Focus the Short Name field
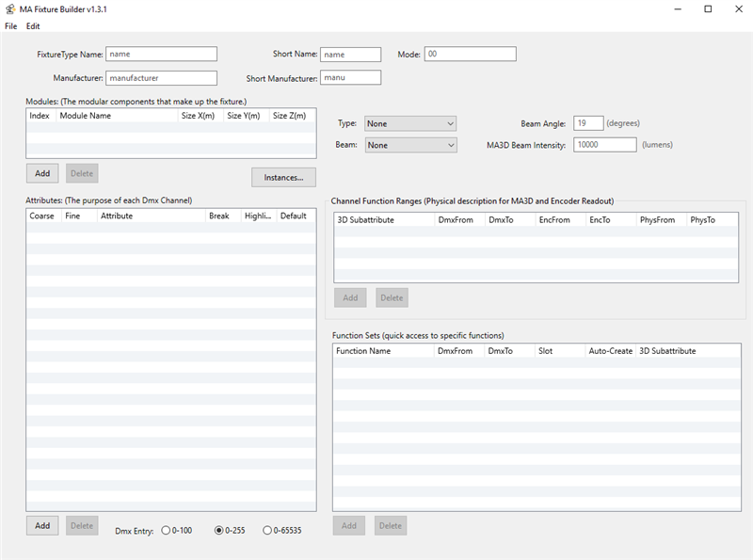The image size is (753, 560). pyautogui.click(x=350, y=55)
